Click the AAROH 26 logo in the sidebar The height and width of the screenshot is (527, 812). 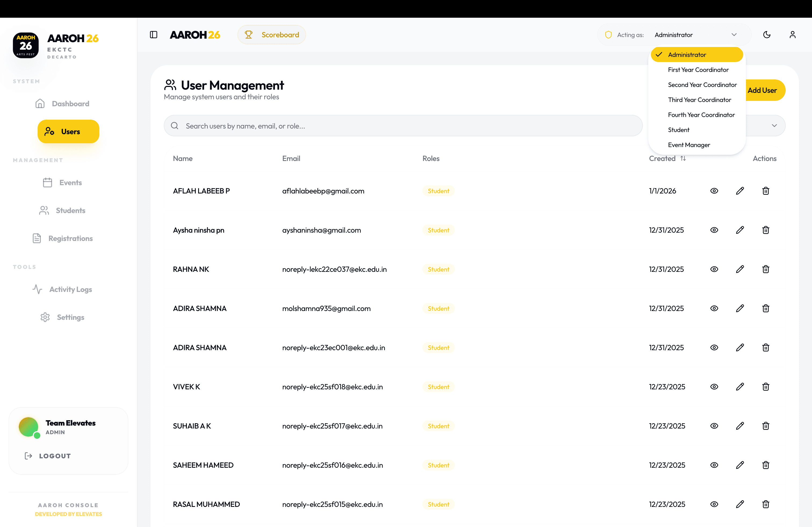(x=56, y=46)
